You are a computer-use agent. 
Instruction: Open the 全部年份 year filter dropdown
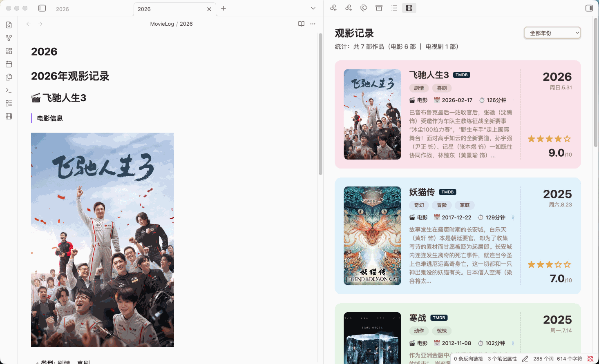[x=552, y=33]
